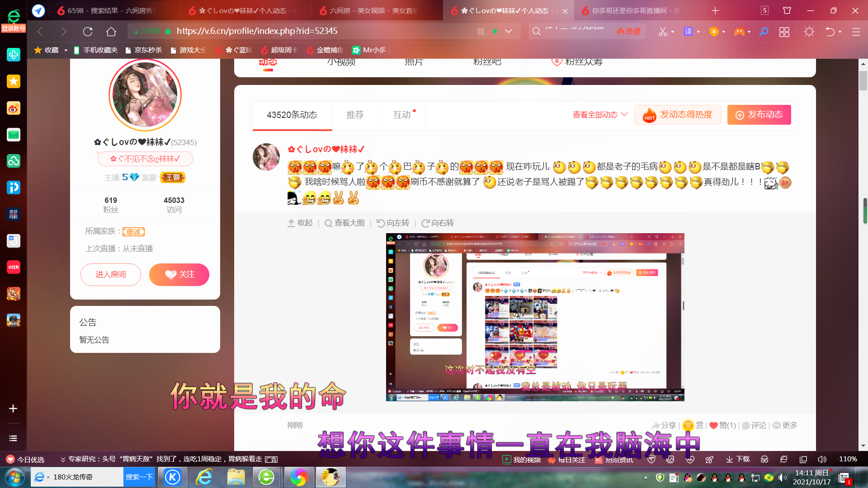
Task: Open the download 下载 status bar item
Action: tap(737, 459)
